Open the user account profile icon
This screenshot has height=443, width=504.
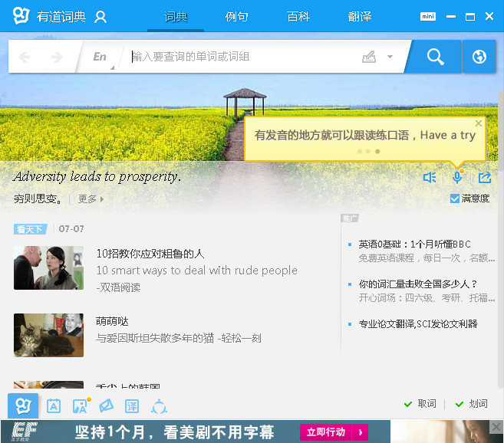100,17
